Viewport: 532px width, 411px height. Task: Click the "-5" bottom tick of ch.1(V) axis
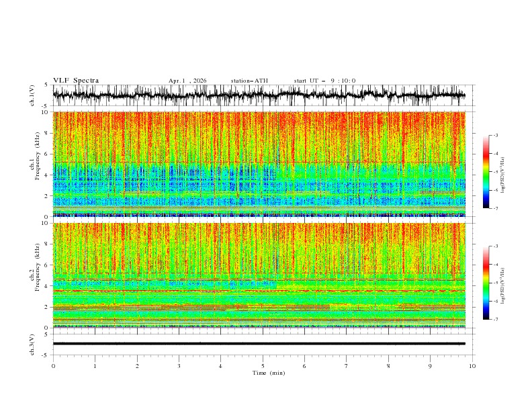click(x=44, y=106)
